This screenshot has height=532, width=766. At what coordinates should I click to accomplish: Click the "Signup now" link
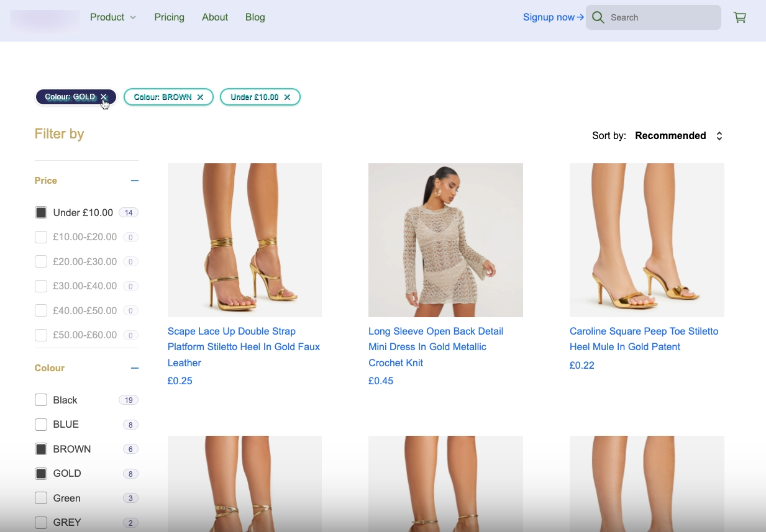point(548,17)
